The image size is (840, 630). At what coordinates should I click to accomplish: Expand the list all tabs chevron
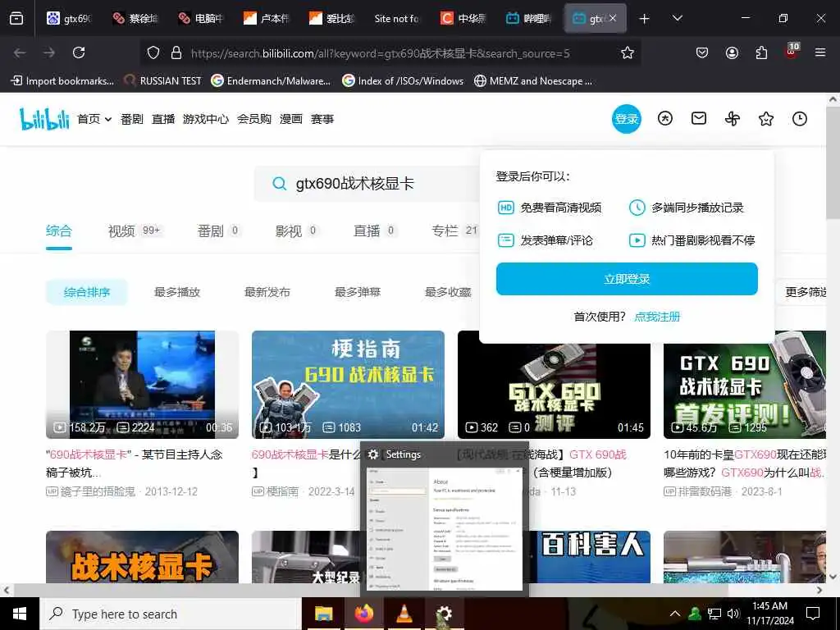[678, 18]
